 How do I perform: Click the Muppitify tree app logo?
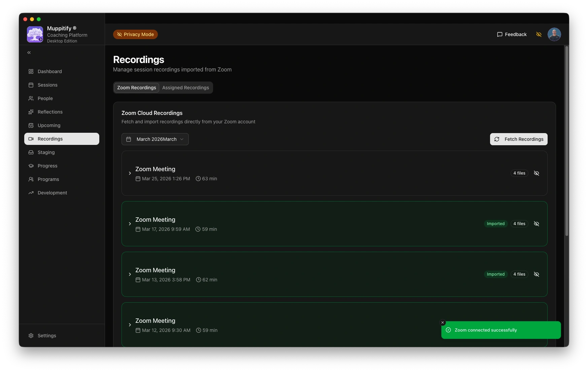(35, 34)
